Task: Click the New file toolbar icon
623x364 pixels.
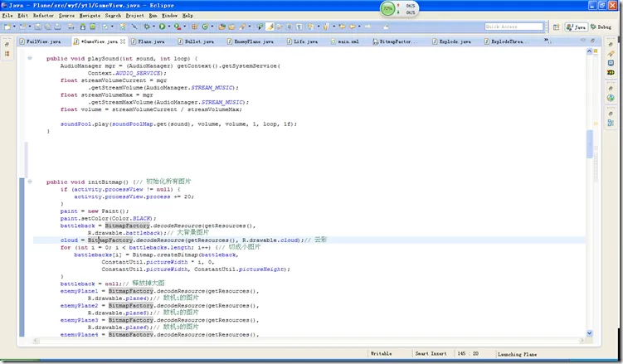Action: point(7,27)
